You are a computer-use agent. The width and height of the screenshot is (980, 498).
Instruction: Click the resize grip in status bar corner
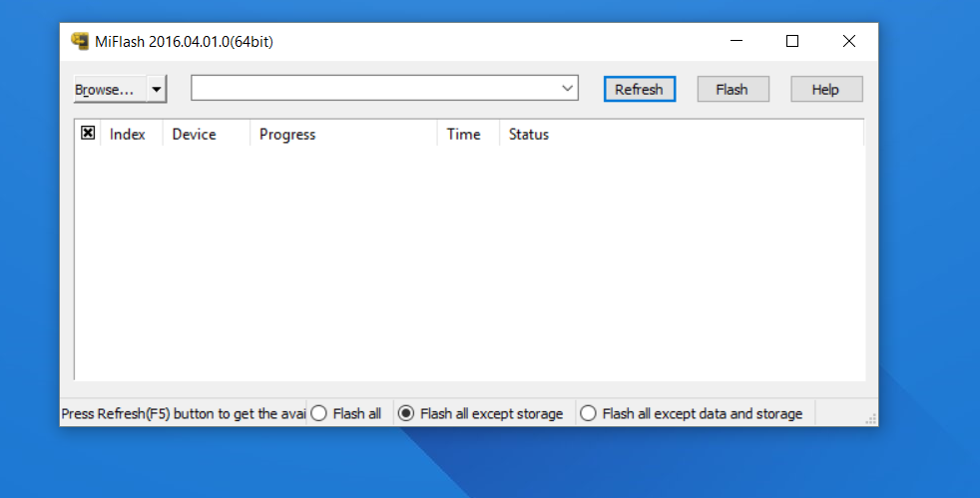[870, 418]
